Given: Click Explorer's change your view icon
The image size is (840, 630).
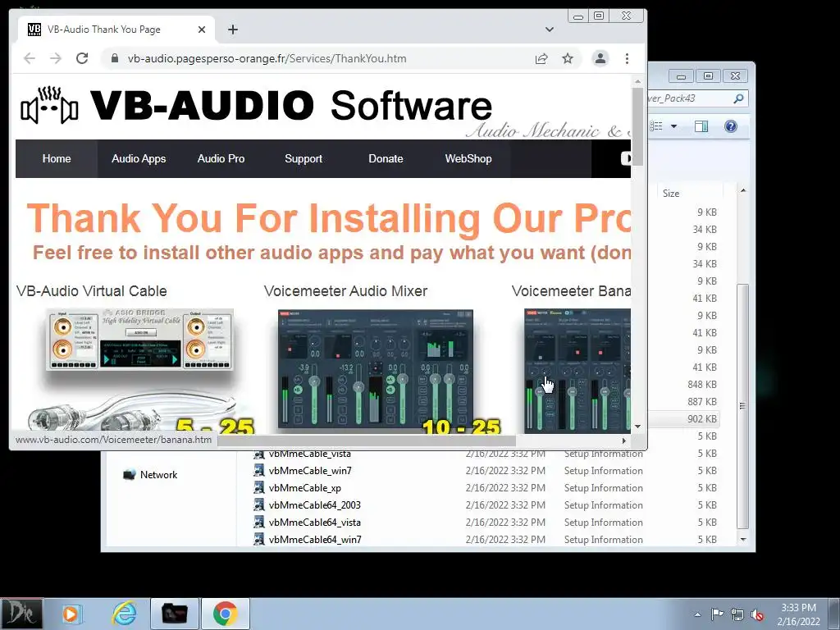Looking at the screenshot, I should 656,126.
